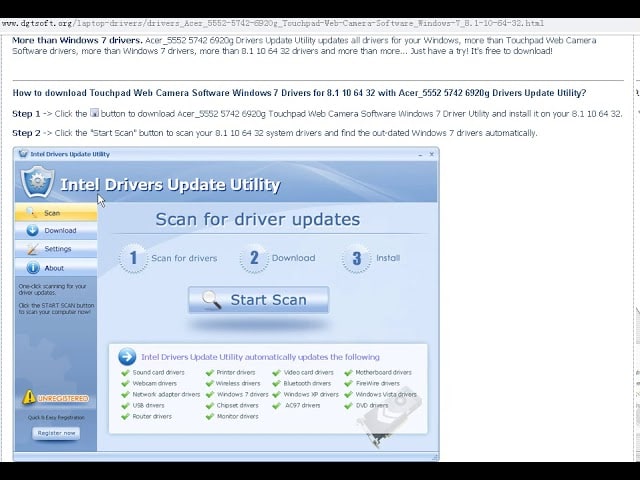Click the check mark beside Windows XP drivers
This screenshot has width=640, height=480.
276,394
